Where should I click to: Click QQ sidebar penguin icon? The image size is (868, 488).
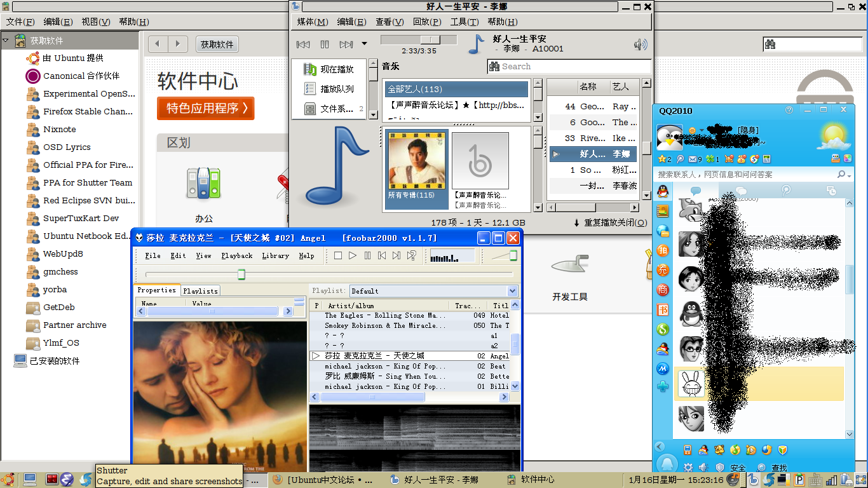[x=663, y=191]
